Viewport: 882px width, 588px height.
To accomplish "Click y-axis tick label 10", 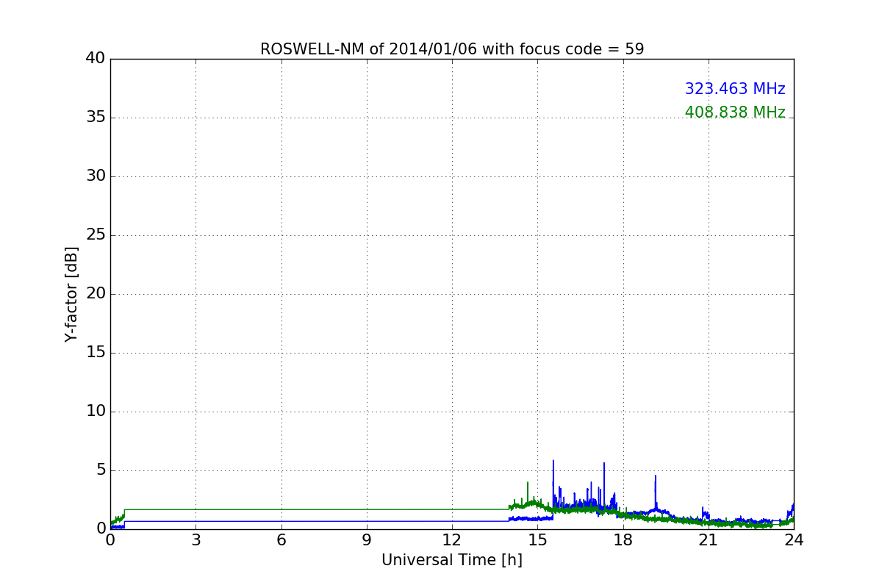I will 96,412.
